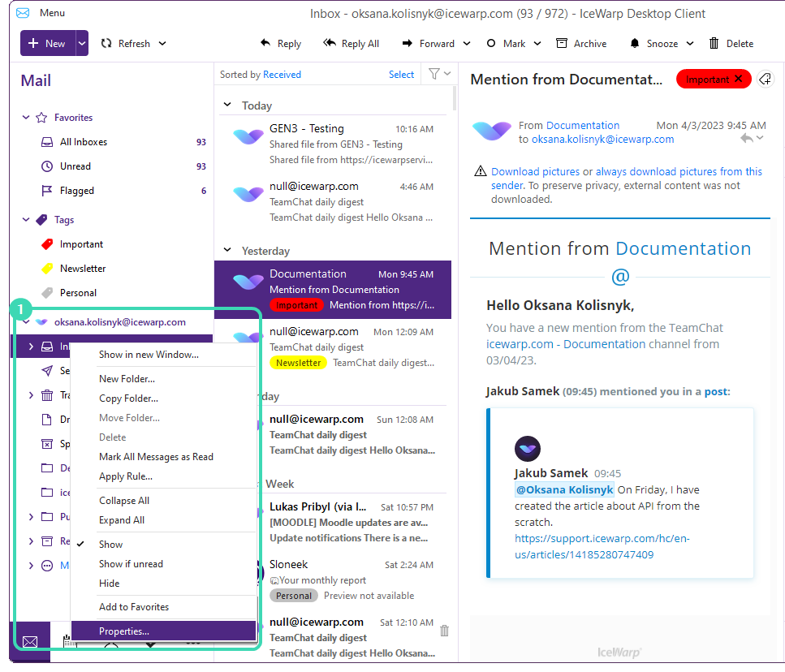Image resolution: width=785 pixels, height=672 pixels.
Task: Select Properties... in the context menu
Action: [124, 631]
